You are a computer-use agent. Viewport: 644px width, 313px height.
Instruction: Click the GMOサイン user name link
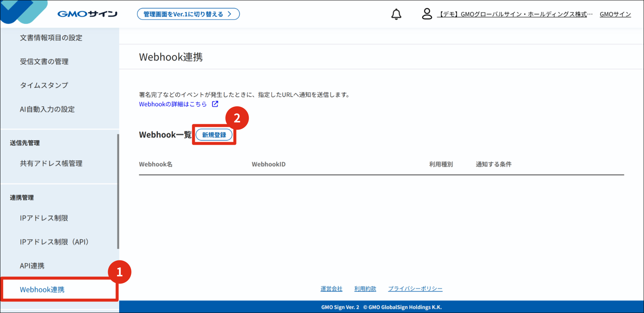615,14
